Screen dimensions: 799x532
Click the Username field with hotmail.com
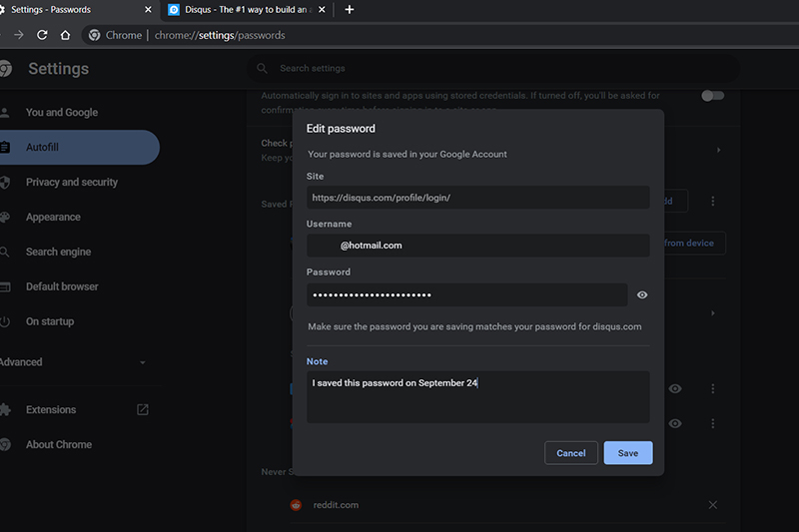point(478,246)
